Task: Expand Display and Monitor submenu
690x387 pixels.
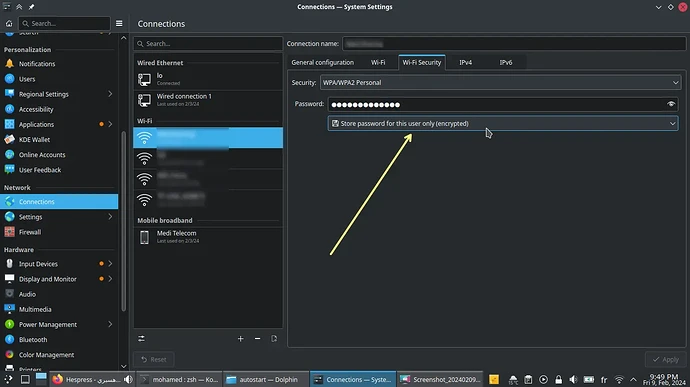Action: (110, 279)
